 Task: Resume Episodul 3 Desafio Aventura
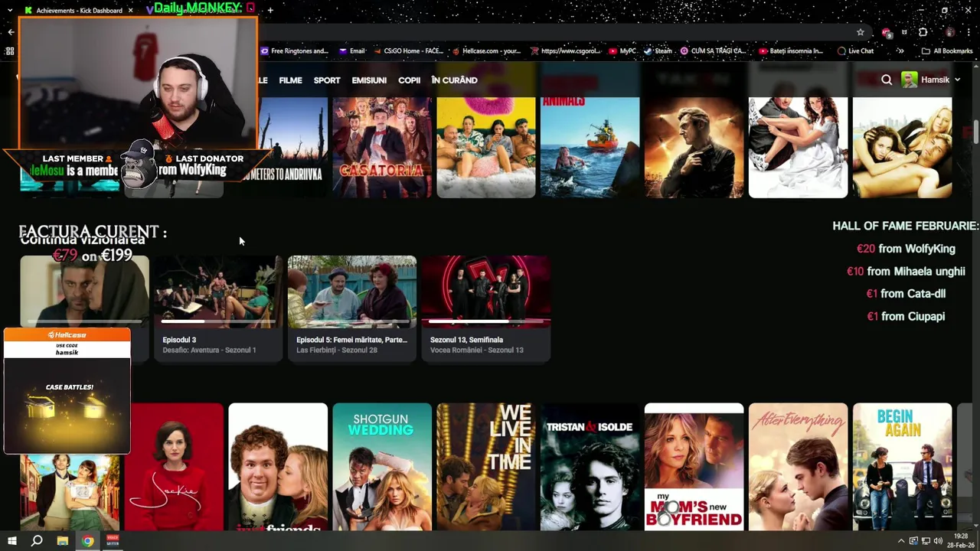pyautogui.click(x=218, y=307)
